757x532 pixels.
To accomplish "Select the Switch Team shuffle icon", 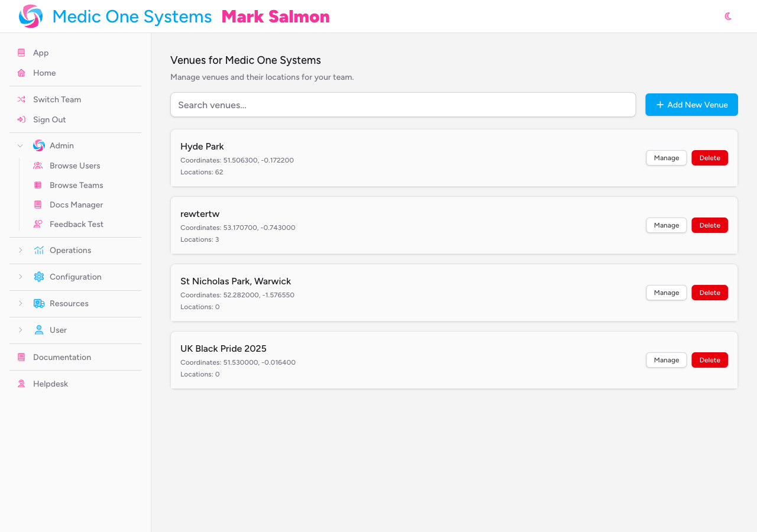I will [x=21, y=99].
